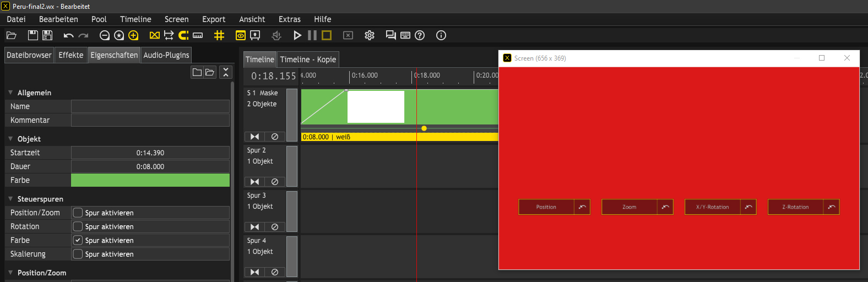Select the 'Timeline - Kopie' tab
The image size is (868, 282).
coord(308,59)
